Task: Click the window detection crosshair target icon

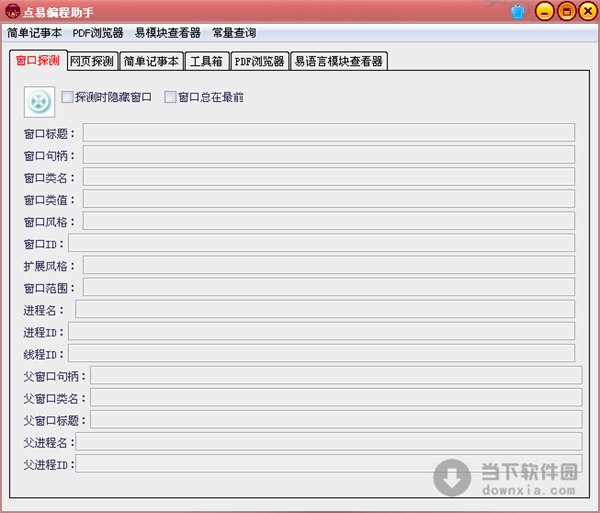Action: click(39, 102)
